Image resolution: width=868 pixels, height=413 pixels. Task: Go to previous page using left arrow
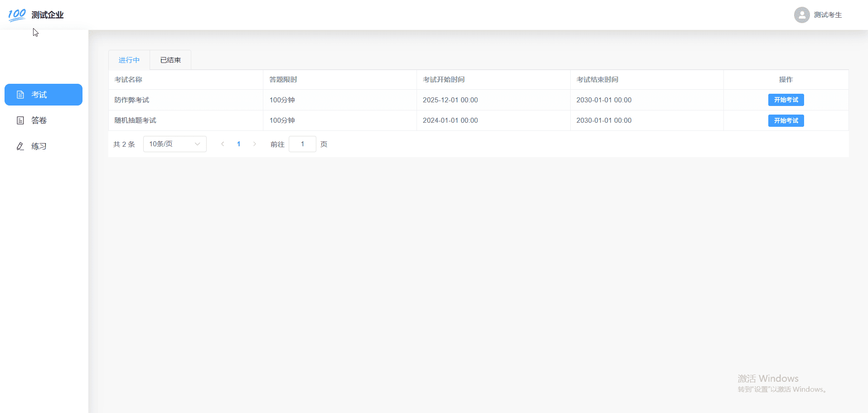[x=223, y=144]
